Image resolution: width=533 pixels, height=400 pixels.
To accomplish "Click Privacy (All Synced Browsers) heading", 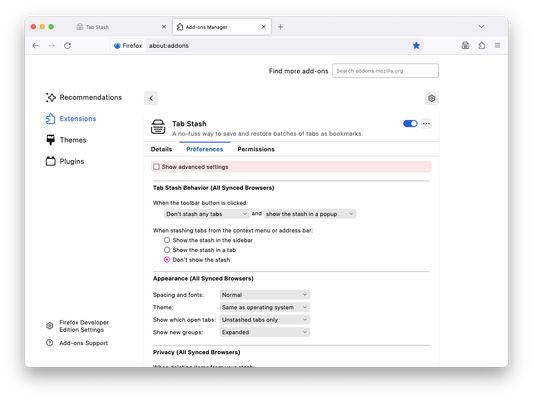I will (x=196, y=352).
